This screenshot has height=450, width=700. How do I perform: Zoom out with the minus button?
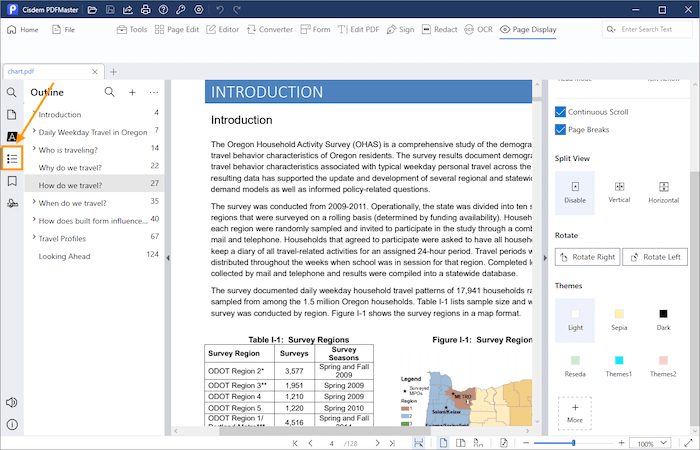click(x=526, y=443)
